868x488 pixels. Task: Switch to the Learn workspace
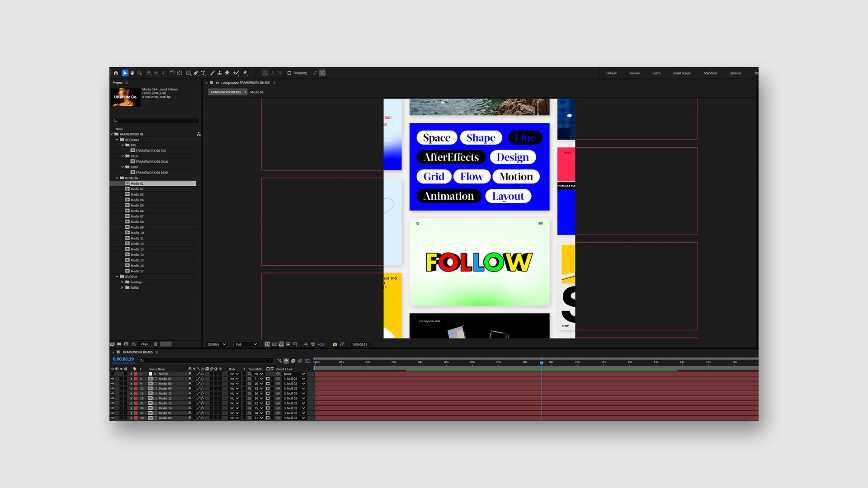[x=656, y=73]
